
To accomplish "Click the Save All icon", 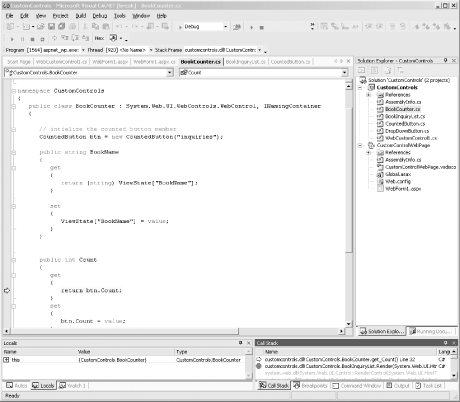I will [x=62, y=26].
